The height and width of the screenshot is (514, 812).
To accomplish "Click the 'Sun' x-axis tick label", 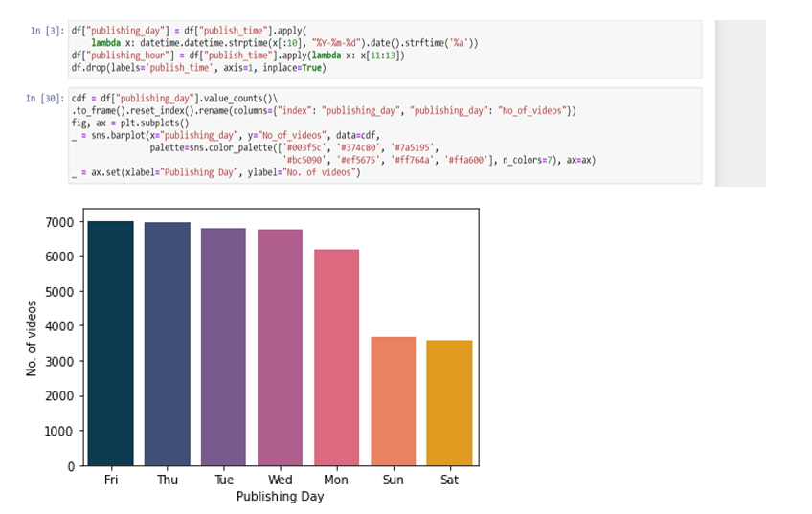I will pos(393,480).
